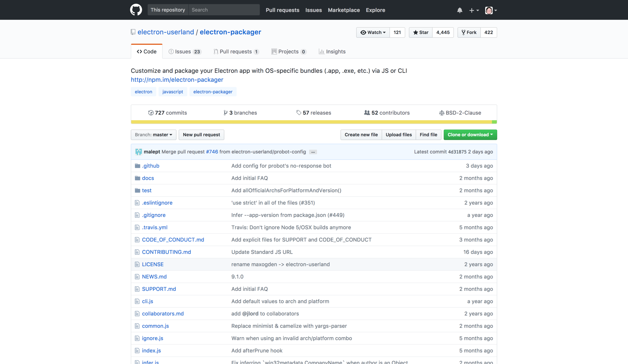Viewport: 628px width, 364px height.
Task: Expand the Branch: master selector
Action: pyautogui.click(x=153, y=135)
